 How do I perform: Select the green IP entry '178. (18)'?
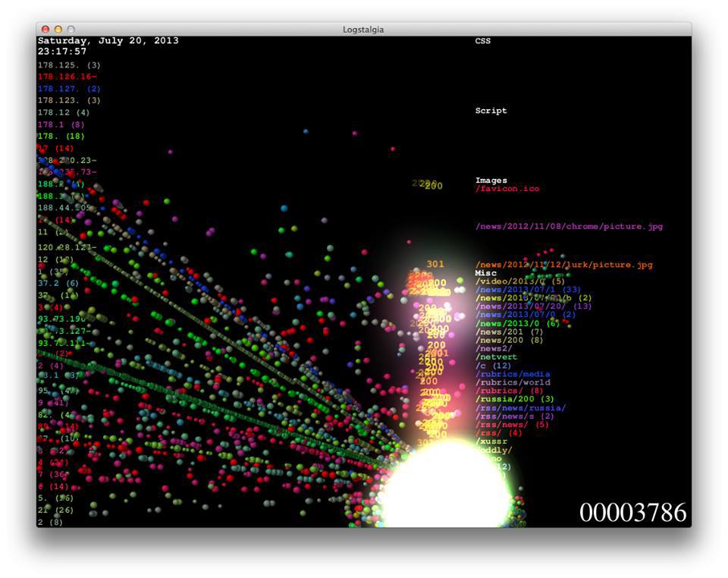coord(61,136)
